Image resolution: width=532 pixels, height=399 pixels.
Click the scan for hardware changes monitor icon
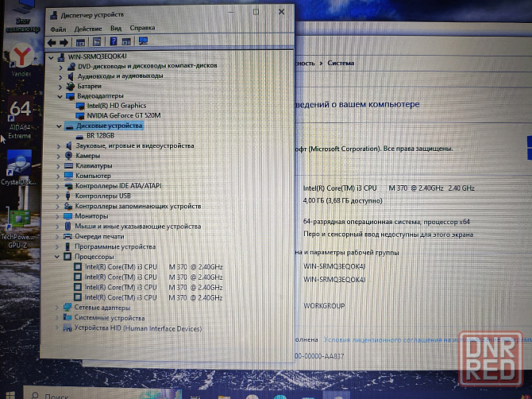[x=143, y=41]
